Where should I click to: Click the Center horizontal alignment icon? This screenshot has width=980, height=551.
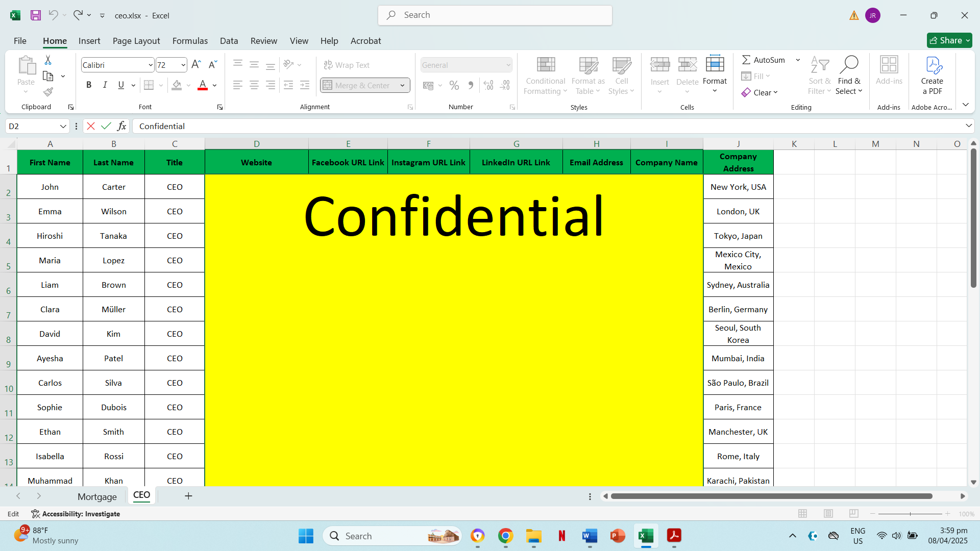[254, 85]
